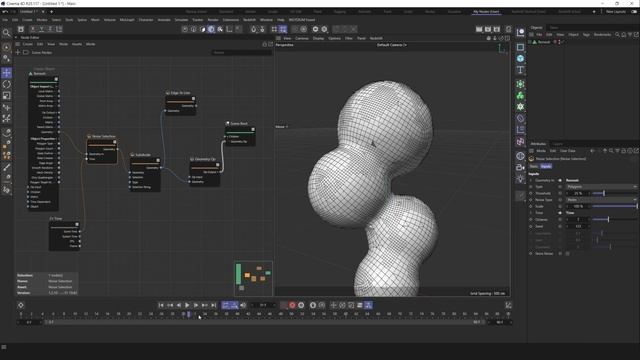Go to start of animation
This screenshot has height=360, width=640.
coord(161,305)
